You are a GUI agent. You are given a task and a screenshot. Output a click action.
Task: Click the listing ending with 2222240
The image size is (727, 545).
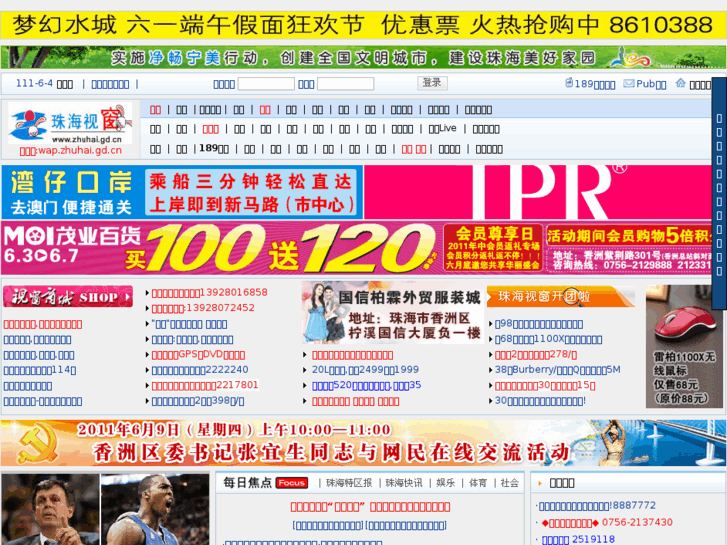click(x=200, y=370)
